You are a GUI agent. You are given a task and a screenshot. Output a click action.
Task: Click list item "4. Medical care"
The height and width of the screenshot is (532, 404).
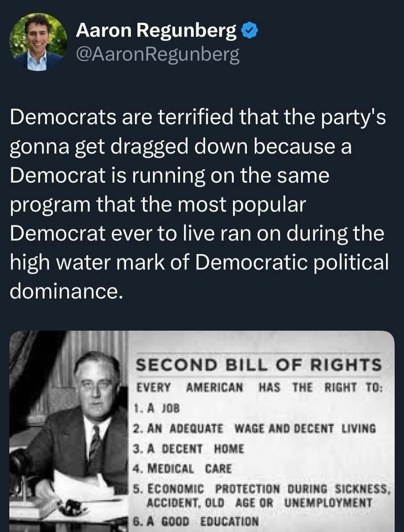(x=183, y=468)
